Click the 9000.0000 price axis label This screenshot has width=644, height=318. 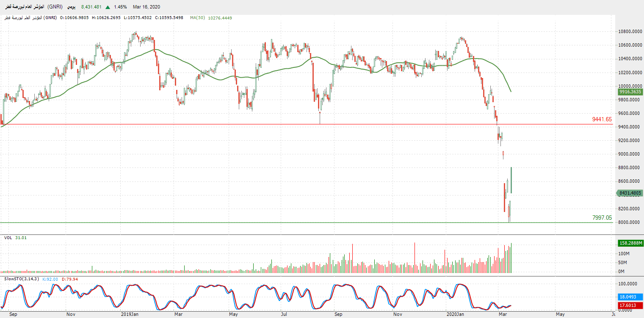pyautogui.click(x=630, y=154)
